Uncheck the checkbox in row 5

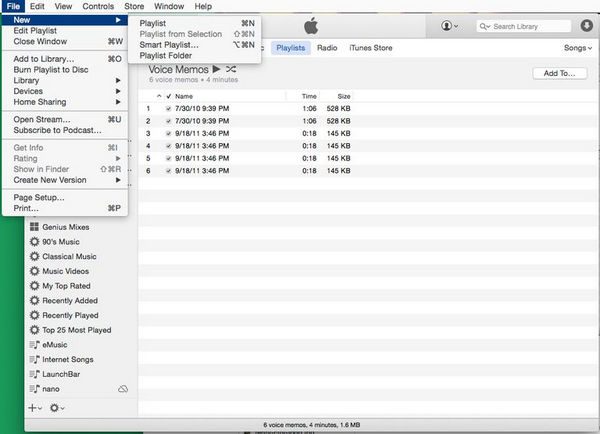click(168, 158)
